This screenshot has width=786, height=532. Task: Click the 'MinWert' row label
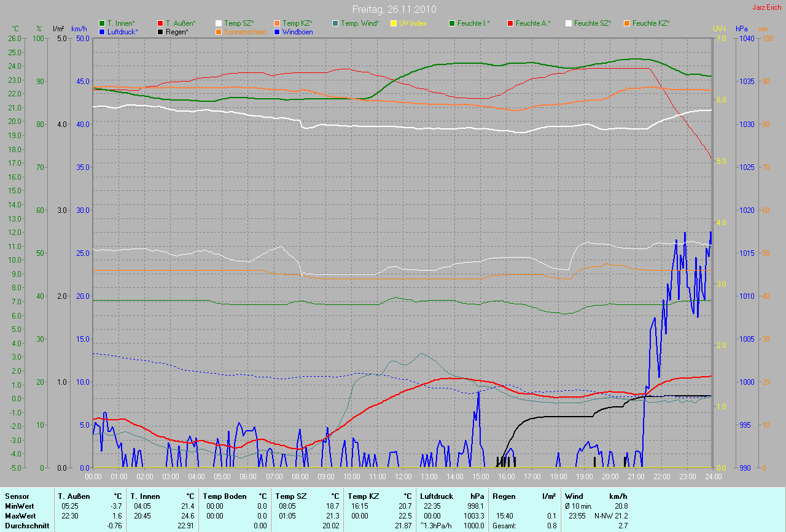coord(19,506)
